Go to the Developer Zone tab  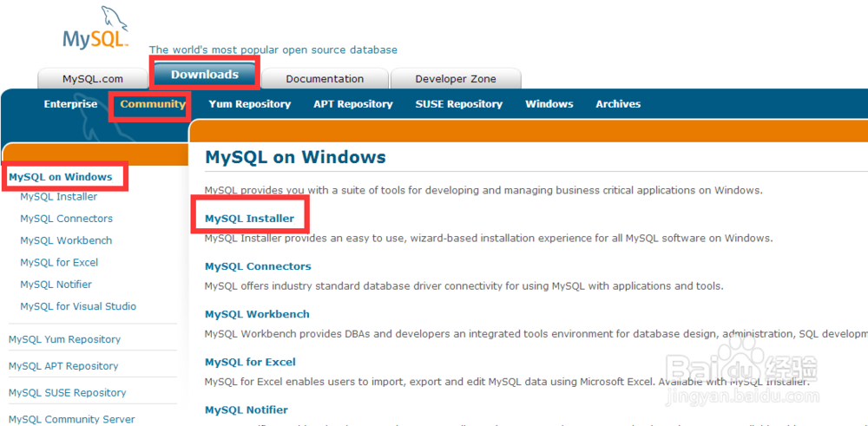pyautogui.click(x=456, y=79)
